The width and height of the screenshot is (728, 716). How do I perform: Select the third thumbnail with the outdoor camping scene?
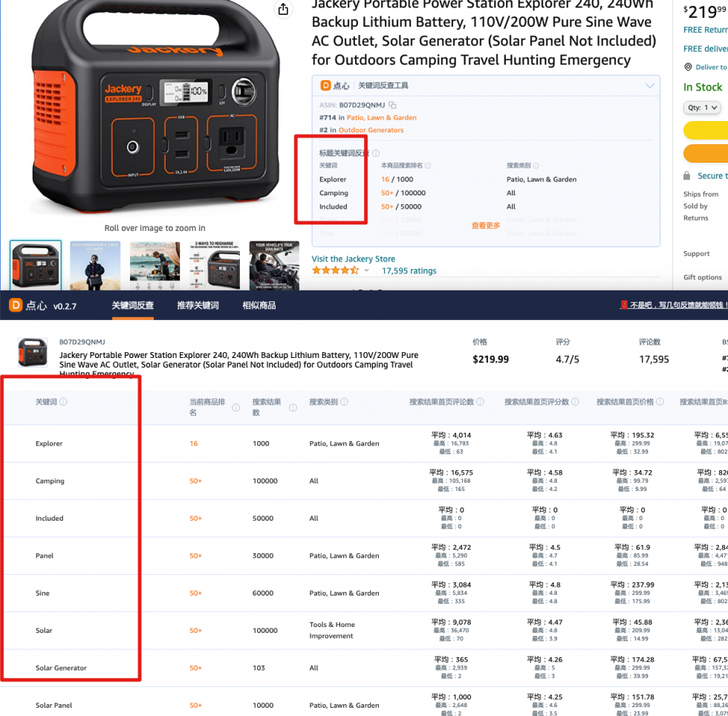click(x=155, y=265)
